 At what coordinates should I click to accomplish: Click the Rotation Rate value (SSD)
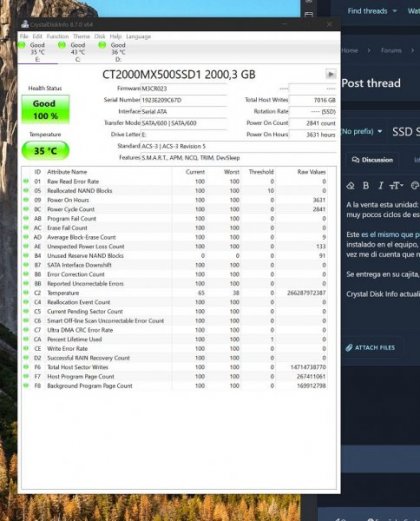click(312, 112)
